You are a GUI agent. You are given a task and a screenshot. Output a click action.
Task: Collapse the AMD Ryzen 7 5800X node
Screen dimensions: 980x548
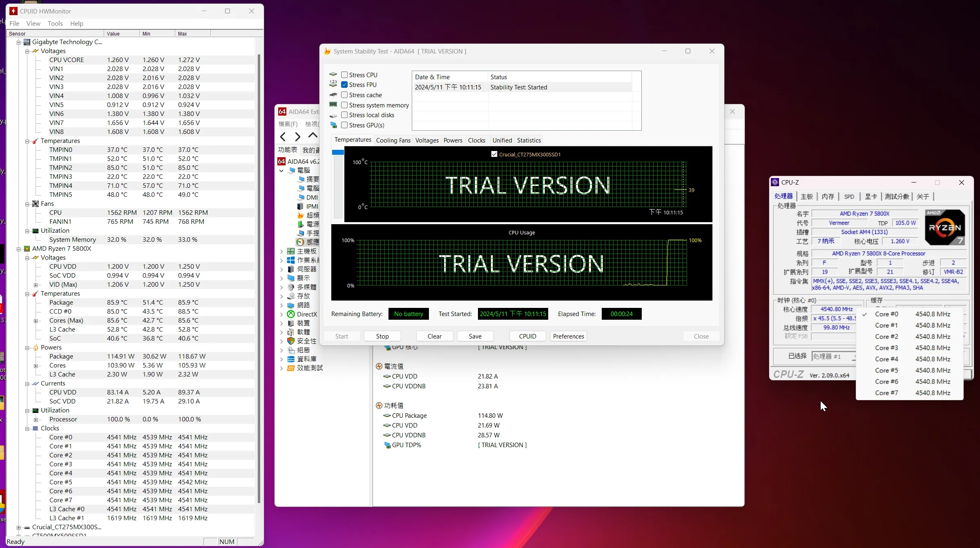18,249
